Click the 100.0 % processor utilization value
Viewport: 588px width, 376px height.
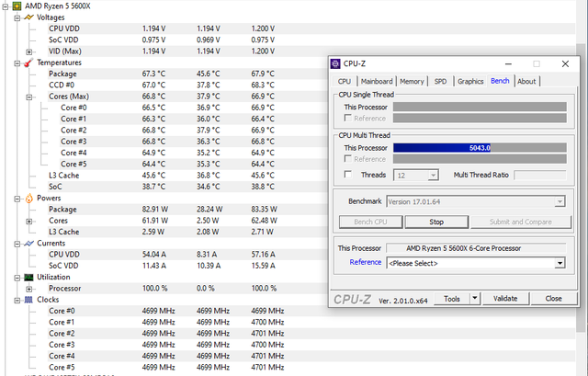[154, 288]
